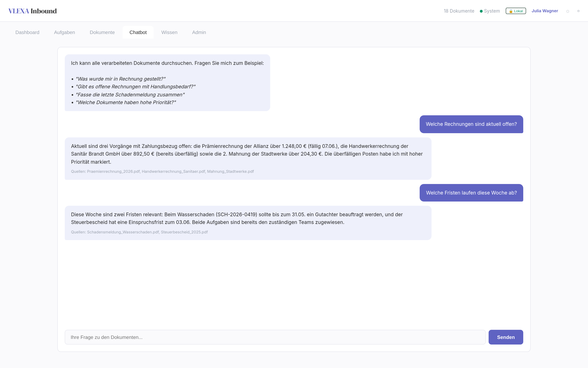Click the Senden button

(506, 337)
